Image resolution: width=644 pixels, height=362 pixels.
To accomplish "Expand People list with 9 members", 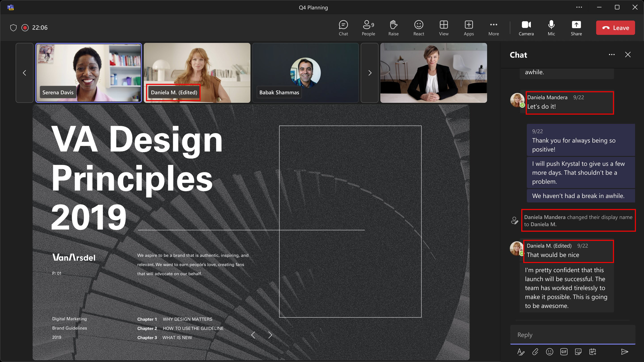I will click(x=368, y=27).
